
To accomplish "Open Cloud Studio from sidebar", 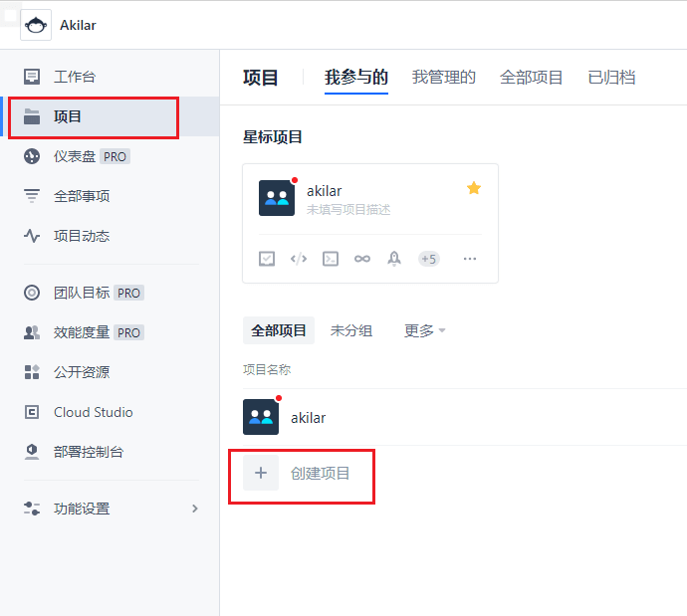I will pyautogui.click(x=93, y=412).
